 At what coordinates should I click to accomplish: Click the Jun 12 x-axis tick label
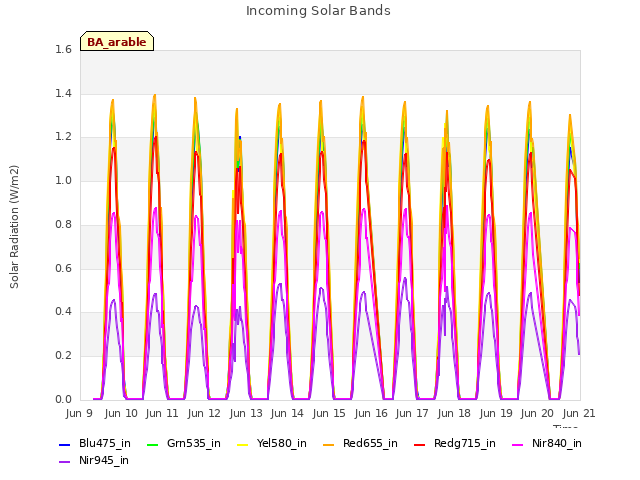click(204, 413)
